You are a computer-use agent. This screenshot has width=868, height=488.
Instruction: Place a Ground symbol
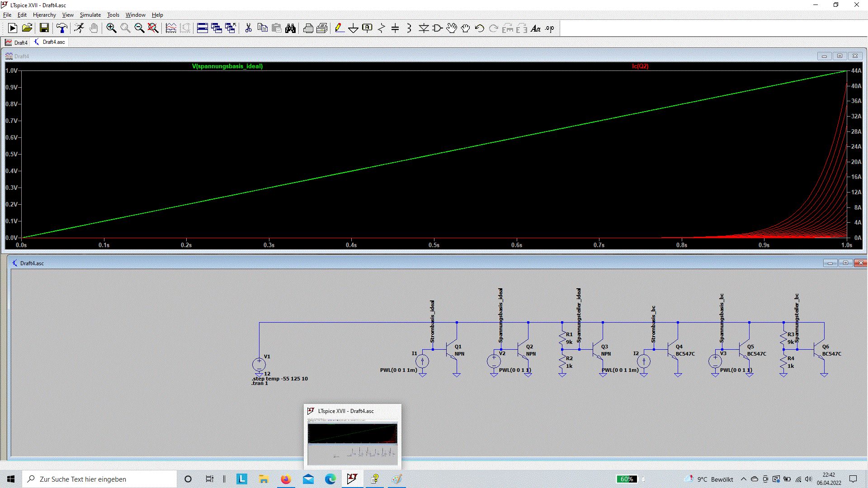pos(353,28)
